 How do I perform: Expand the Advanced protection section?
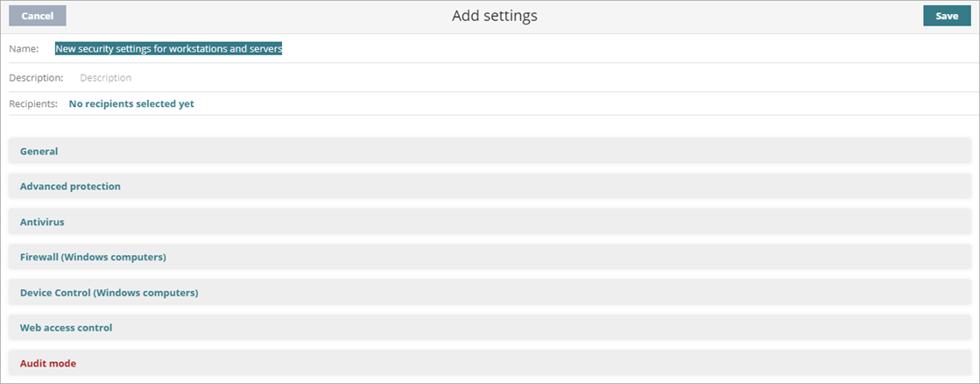[x=490, y=186]
